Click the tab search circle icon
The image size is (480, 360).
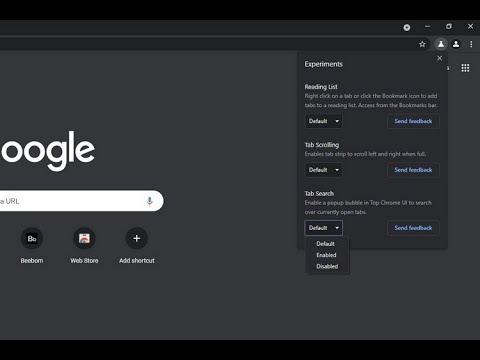pyautogui.click(x=407, y=27)
